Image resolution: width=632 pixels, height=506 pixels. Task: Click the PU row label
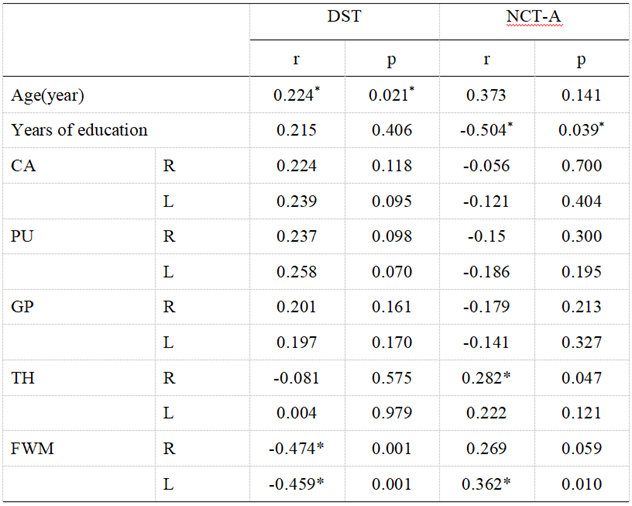pos(22,236)
